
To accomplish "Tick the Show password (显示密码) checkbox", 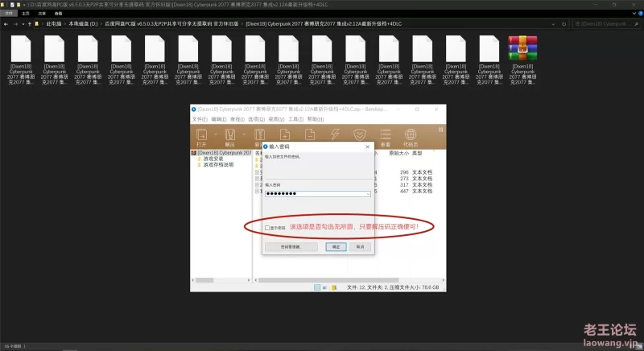I will tap(267, 228).
